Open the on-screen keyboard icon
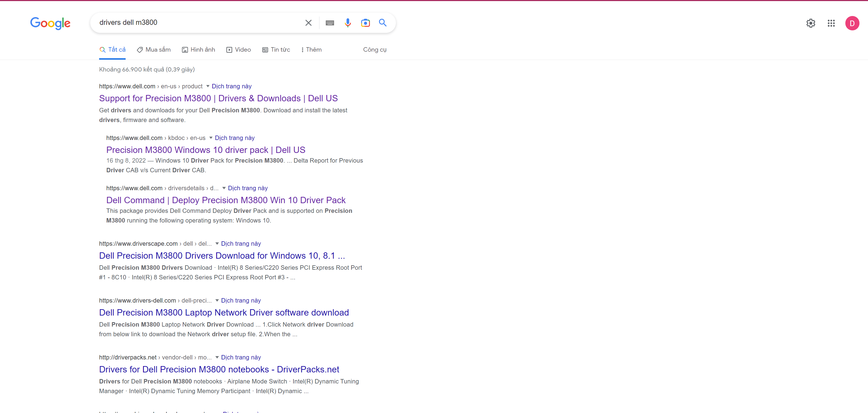The height and width of the screenshot is (413, 868). (330, 23)
